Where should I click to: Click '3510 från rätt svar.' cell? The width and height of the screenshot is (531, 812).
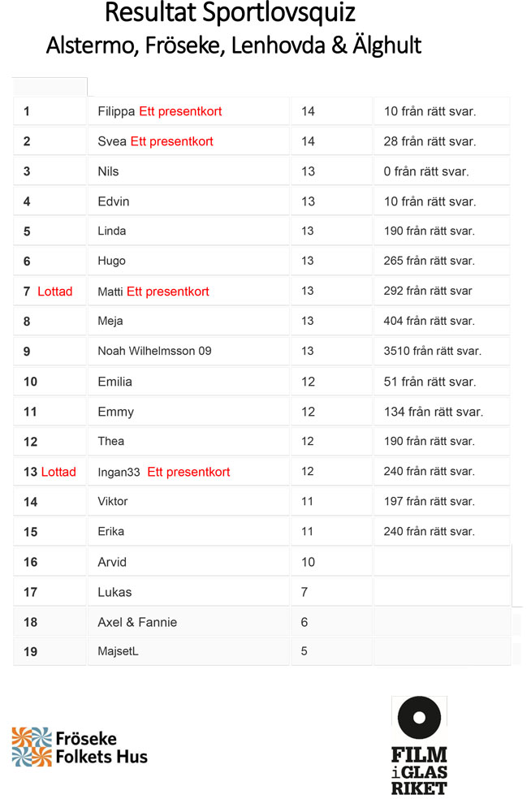[432, 352]
